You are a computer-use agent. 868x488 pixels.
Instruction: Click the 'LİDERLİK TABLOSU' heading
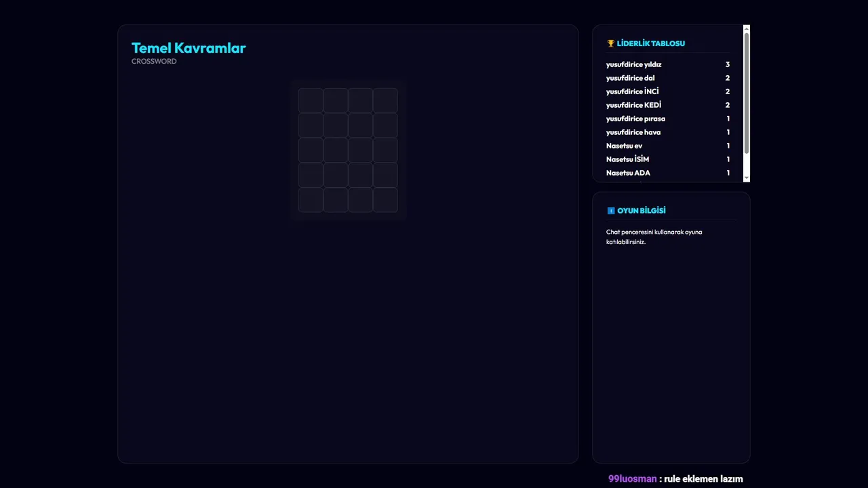(x=651, y=43)
